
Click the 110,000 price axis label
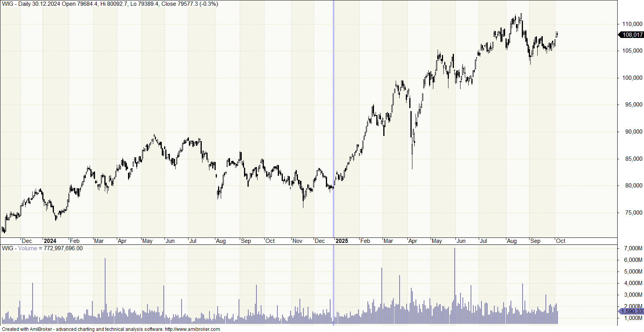pyautogui.click(x=632, y=24)
